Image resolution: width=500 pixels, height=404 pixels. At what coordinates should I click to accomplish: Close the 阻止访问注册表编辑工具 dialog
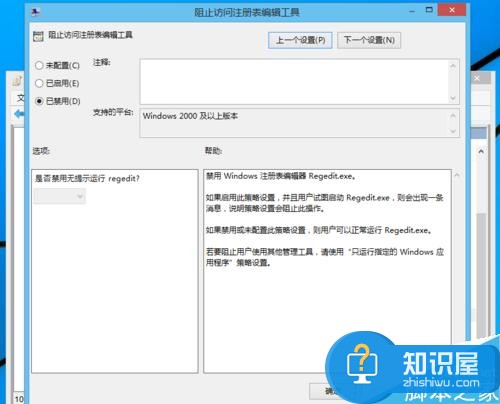point(452,10)
